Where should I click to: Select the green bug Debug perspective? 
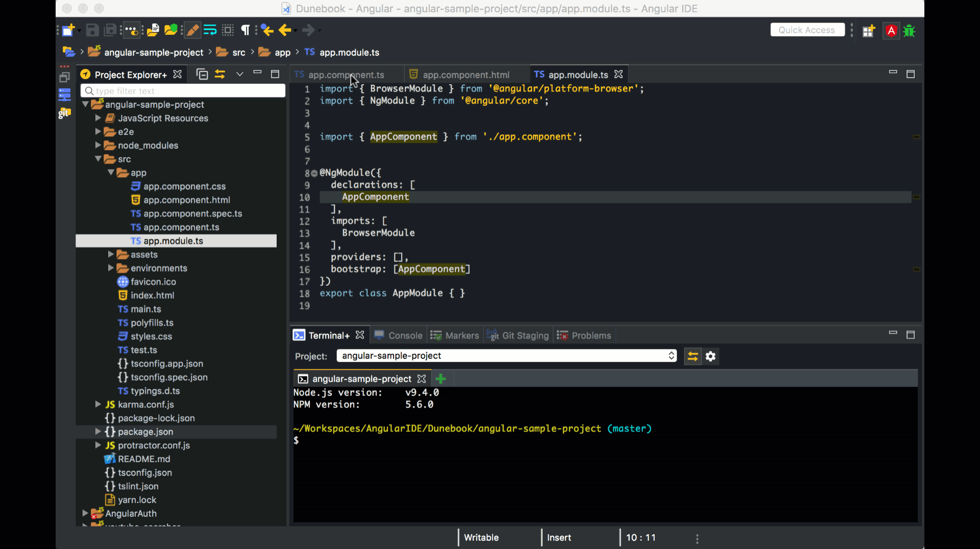coord(910,31)
